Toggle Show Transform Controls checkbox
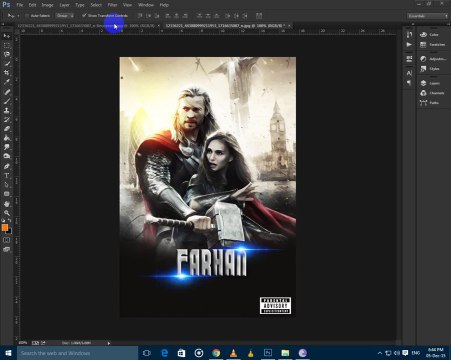Image resolution: width=451 pixels, height=360 pixels. click(x=84, y=15)
